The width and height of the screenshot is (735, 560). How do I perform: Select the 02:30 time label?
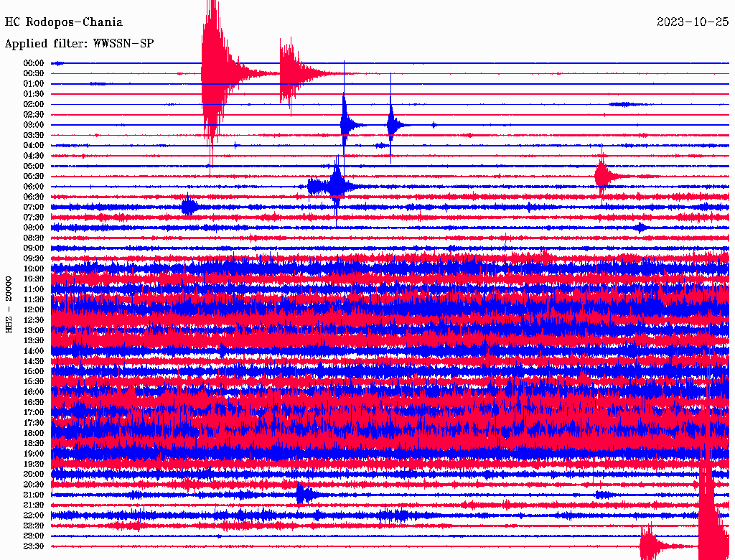34,114
